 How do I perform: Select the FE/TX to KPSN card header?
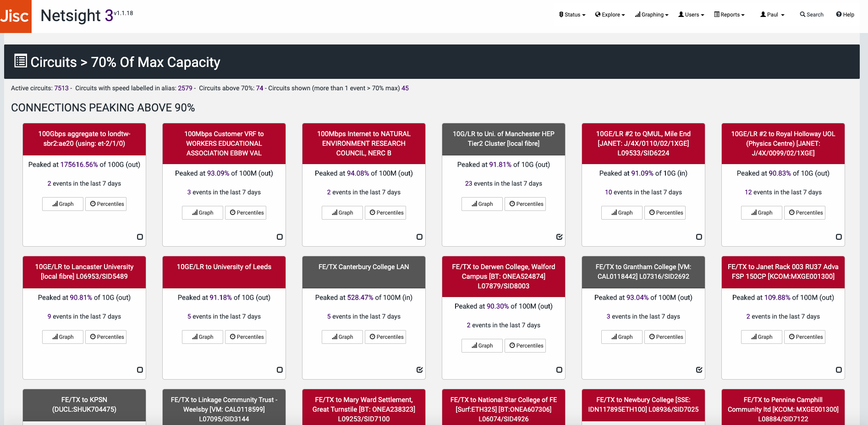pyautogui.click(x=84, y=405)
